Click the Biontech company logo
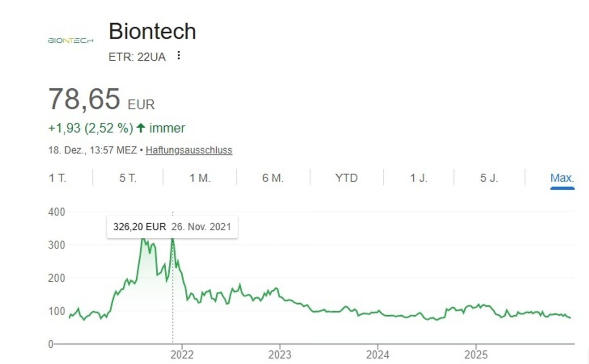The height and width of the screenshot is (364, 589). point(70,41)
